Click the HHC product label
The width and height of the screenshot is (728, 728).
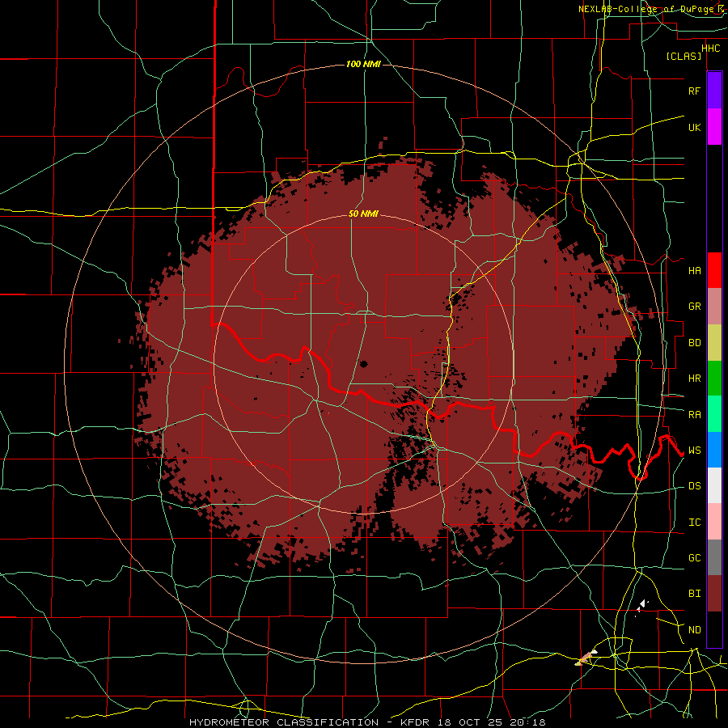point(710,49)
